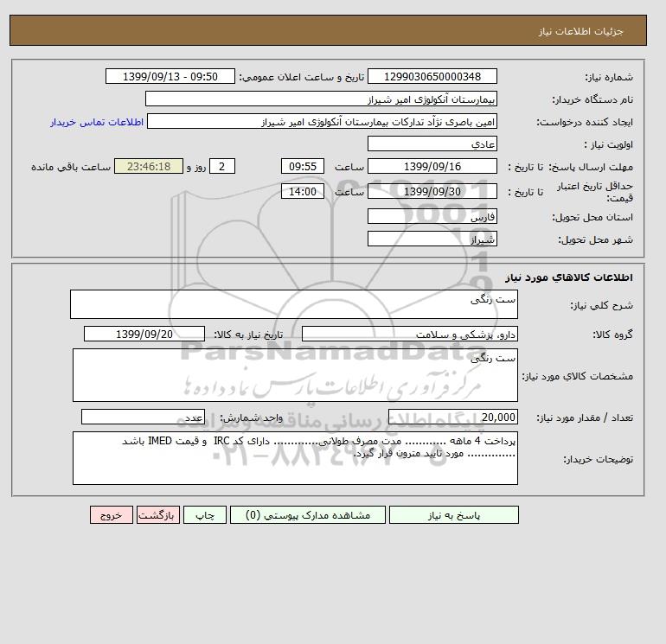Screen dimensions: 666x644
Task: Click the quantity field showing 20,000
Action: 452,417
